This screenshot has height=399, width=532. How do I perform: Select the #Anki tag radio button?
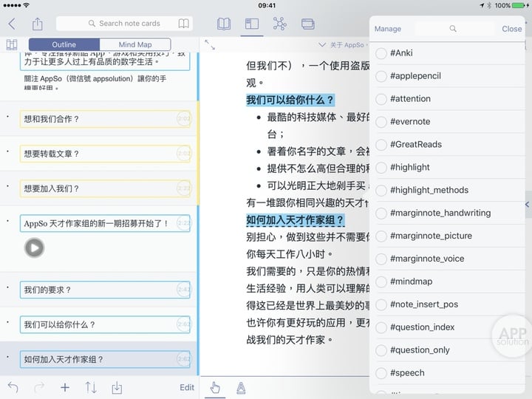(x=381, y=53)
